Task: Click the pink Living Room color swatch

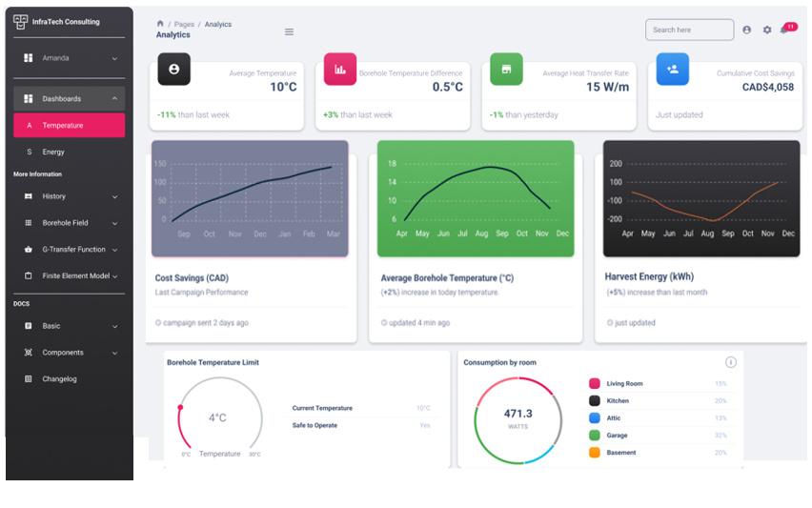Action: point(594,384)
